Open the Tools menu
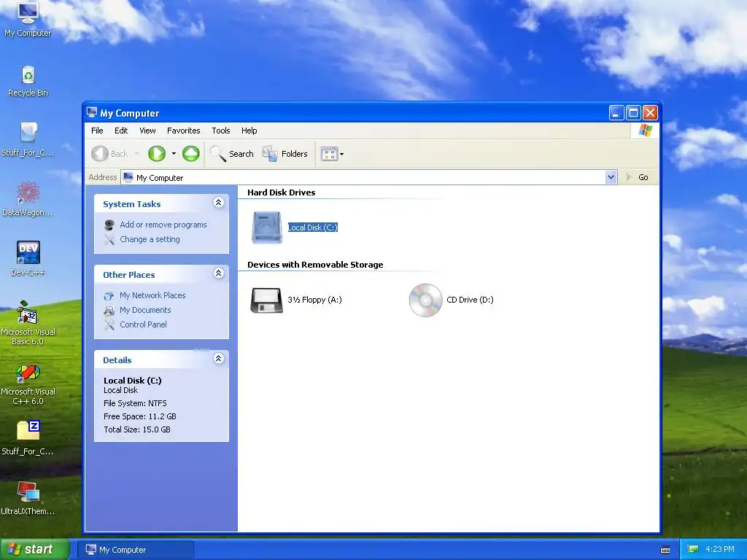This screenshot has width=747, height=560. click(x=220, y=131)
